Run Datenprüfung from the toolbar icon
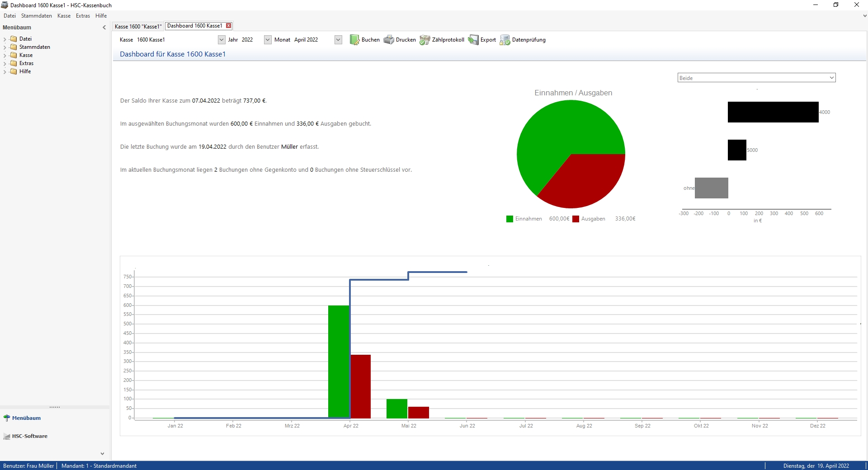 (505, 40)
